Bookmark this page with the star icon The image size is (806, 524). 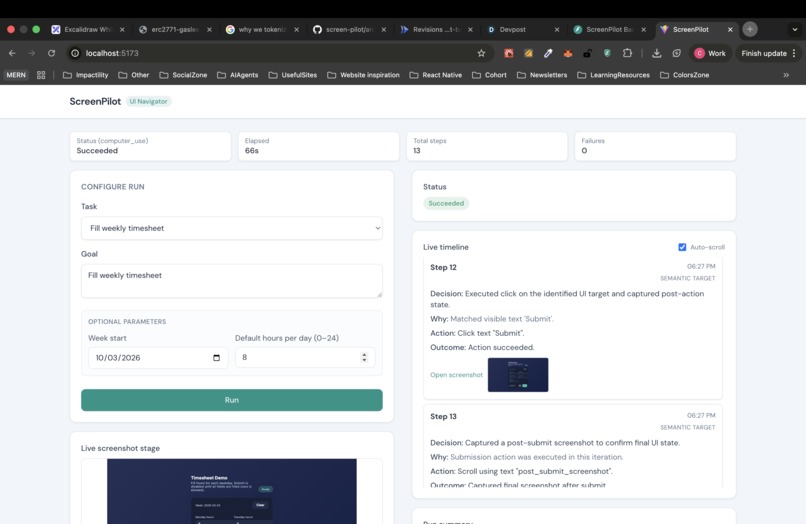tap(481, 53)
